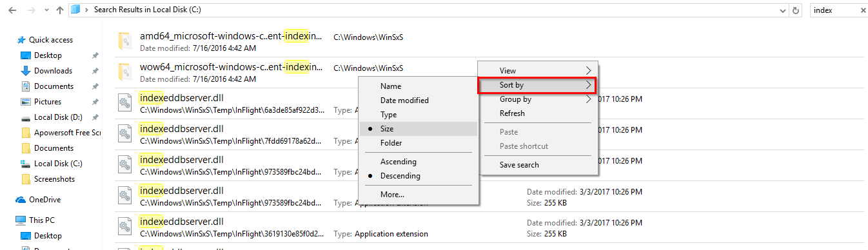The width and height of the screenshot is (868, 250).
Task: Click the Local Disk (C:) drive icon
Action: pos(26,164)
